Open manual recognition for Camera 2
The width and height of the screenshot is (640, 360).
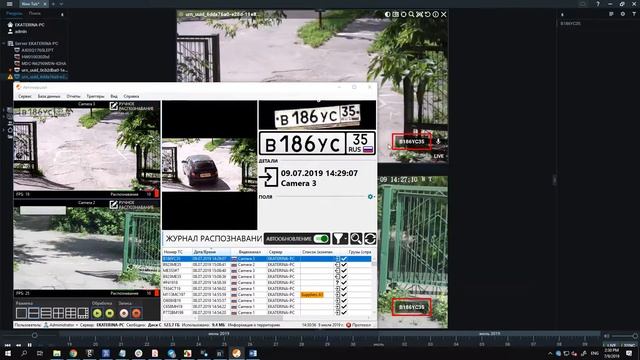(131, 205)
